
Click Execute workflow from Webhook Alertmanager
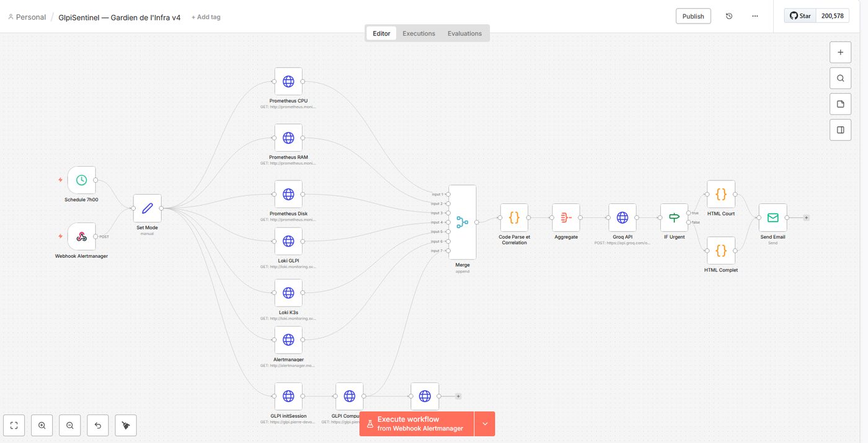point(417,424)
